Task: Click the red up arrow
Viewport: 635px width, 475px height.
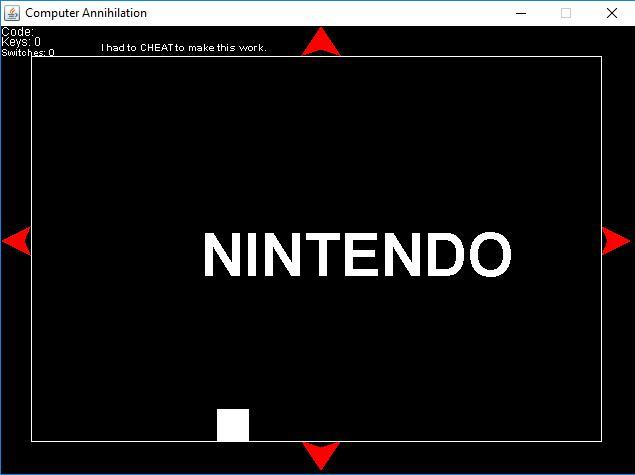Action: [x=321, y=43]
